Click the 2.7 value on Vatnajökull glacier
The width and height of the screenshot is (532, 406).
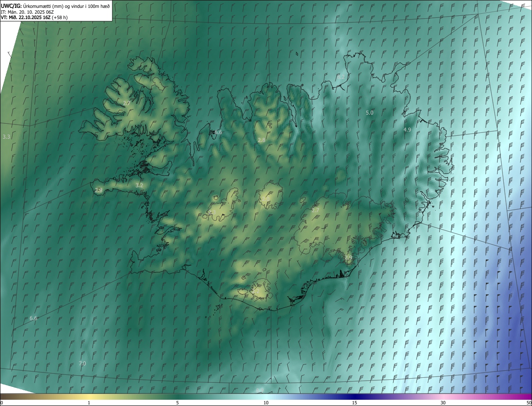315,210
